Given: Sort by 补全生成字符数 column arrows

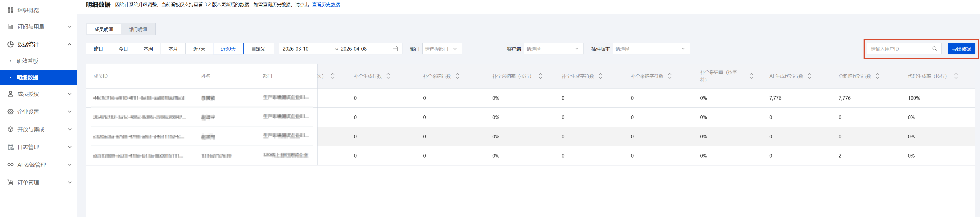Looking at the screenshot, I should coord(600,76).
